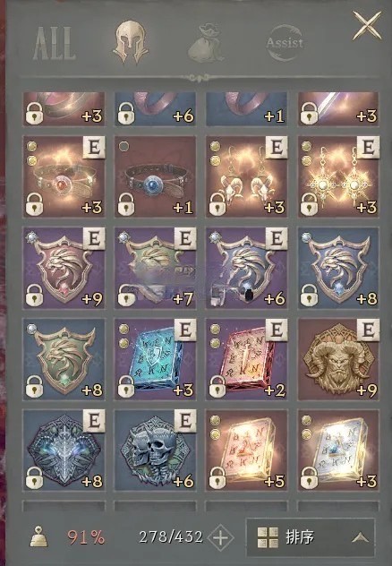Click the 91% weight indicator

pyautogui.click(x=86, y=538)
